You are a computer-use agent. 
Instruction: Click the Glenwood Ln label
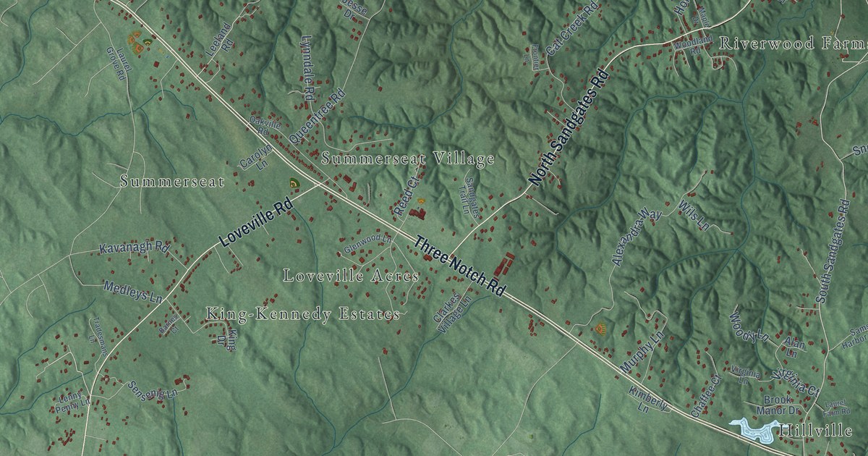367,242
